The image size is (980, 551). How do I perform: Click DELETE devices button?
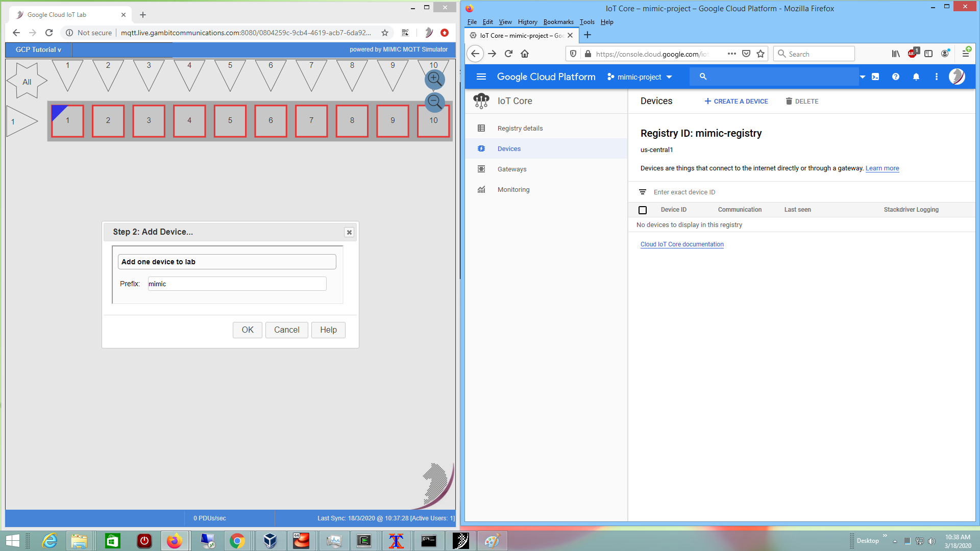coord(802,101)
